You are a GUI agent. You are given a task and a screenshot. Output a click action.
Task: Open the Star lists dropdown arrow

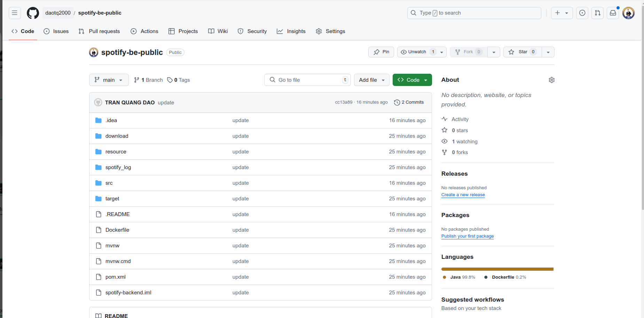[x=548, y=52]
